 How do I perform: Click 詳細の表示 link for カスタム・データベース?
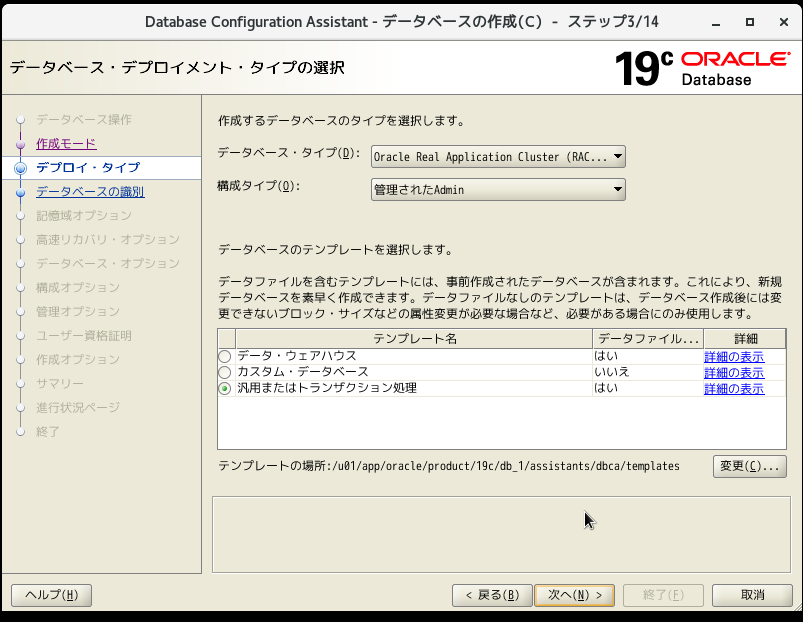[734, 373]
